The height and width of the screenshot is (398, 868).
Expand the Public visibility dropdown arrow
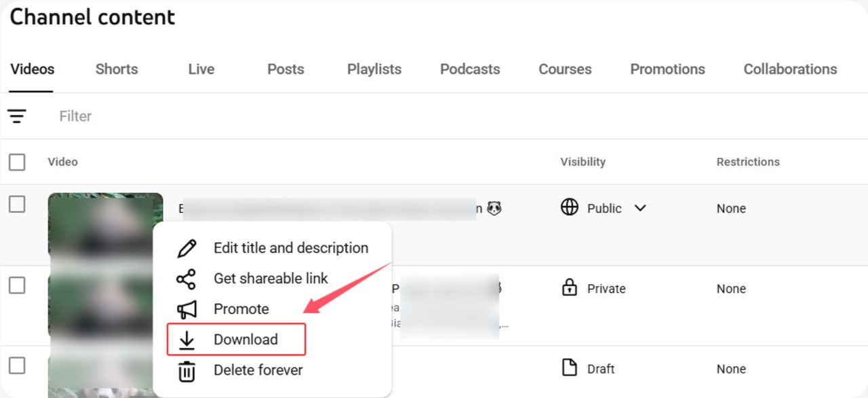(x=639, y=208)
